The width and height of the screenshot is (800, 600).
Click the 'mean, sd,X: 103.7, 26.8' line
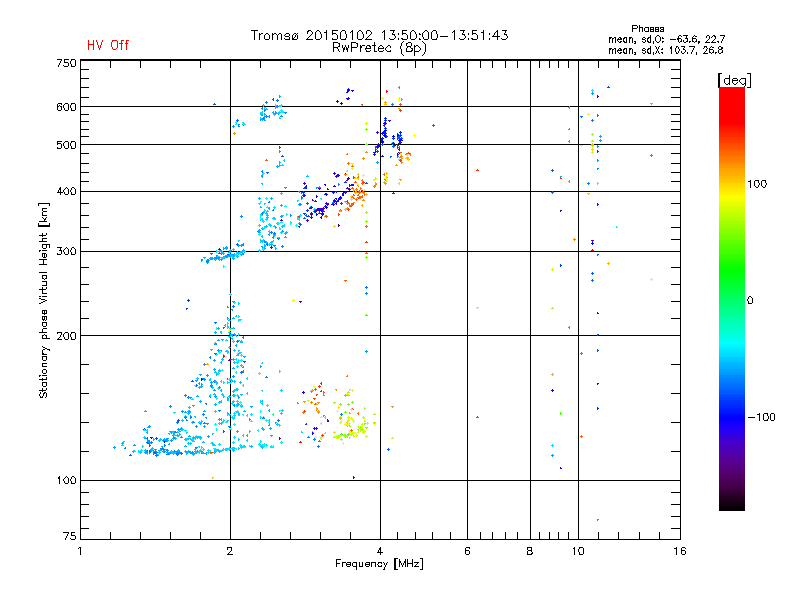[x=665, y=50]
